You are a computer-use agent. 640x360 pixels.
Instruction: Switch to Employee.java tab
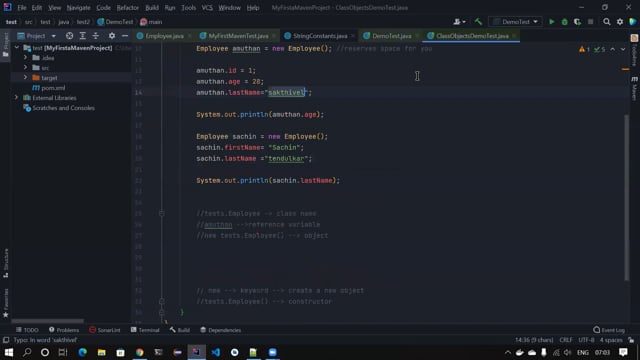point(164,36)
